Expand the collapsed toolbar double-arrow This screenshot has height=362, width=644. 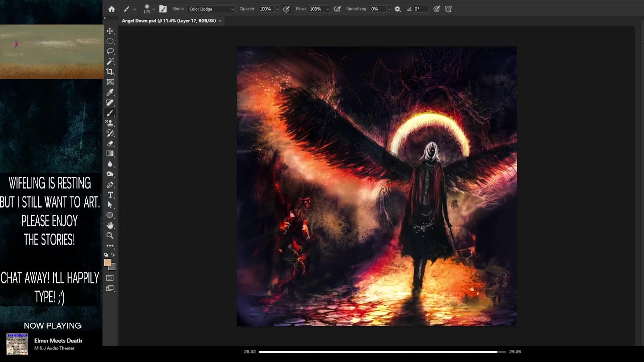pos(105,18)
